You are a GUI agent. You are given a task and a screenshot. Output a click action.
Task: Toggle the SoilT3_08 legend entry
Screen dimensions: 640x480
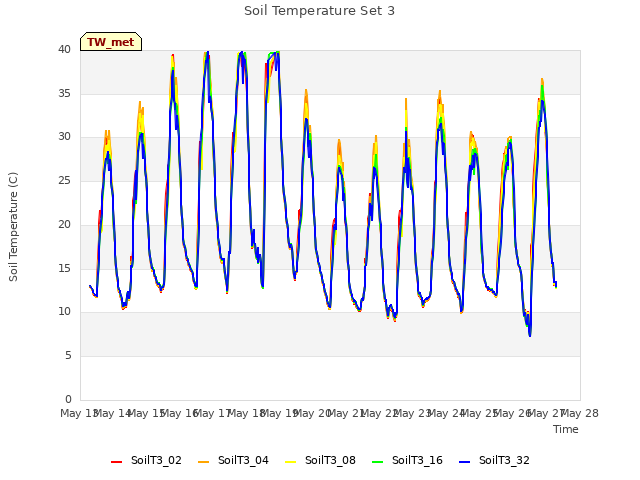coord(320,460)
